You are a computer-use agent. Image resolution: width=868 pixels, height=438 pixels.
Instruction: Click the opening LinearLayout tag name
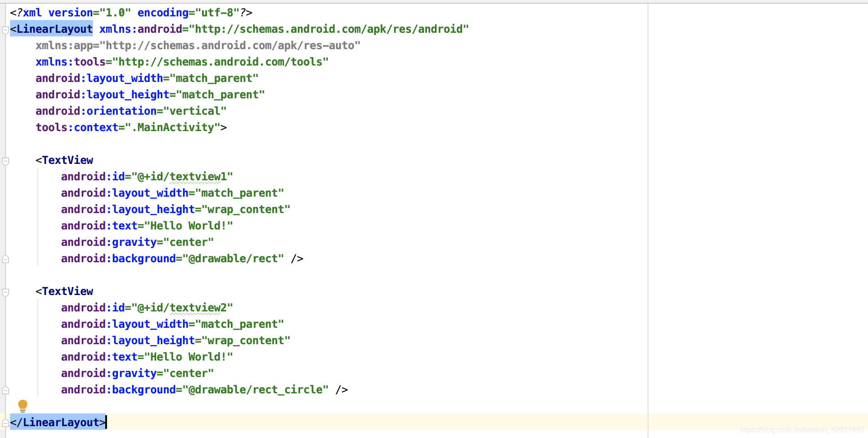coord(55,29)
